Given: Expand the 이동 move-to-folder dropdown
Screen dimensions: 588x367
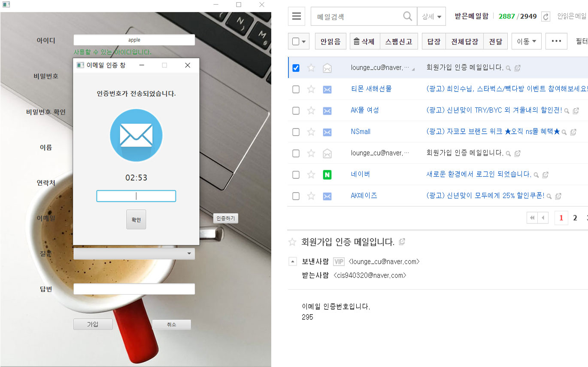Looking at the screenshot, I should coord(526,41).
